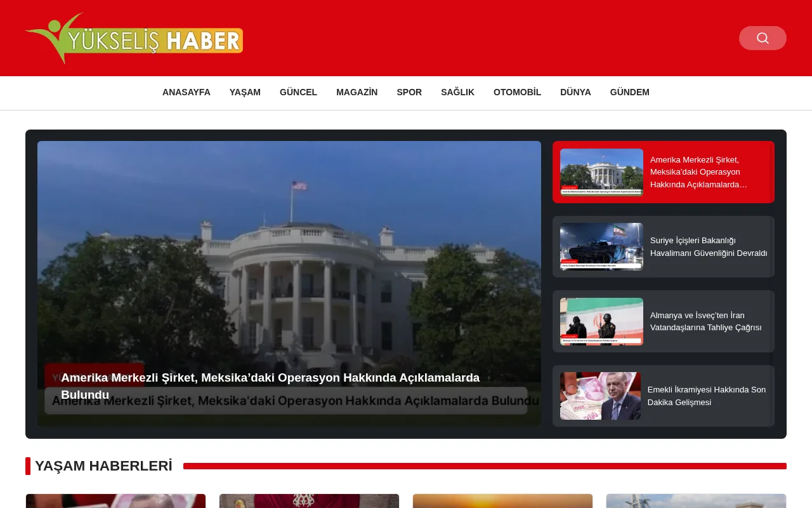Click the first thumbnail under YAŞAM HABERLERİ
This screenshot has height=508, width=812.
(x=115, y=501)
